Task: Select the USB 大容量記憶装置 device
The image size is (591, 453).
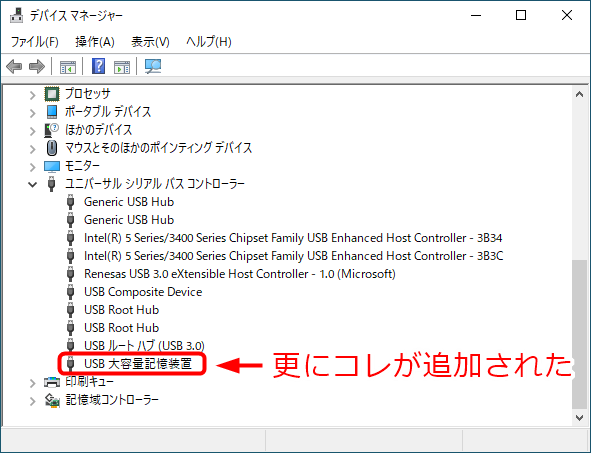Action: pos(138,364)
